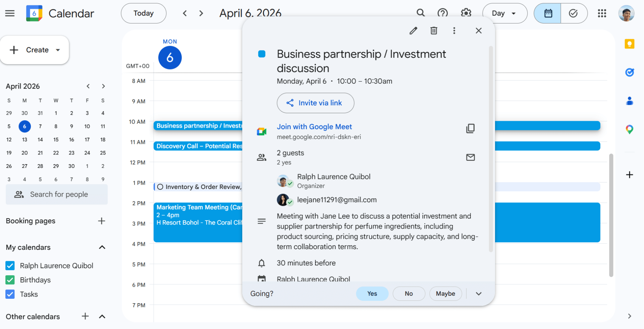
Task: Open the Create dropdown button
Action: tap(35, 50)
